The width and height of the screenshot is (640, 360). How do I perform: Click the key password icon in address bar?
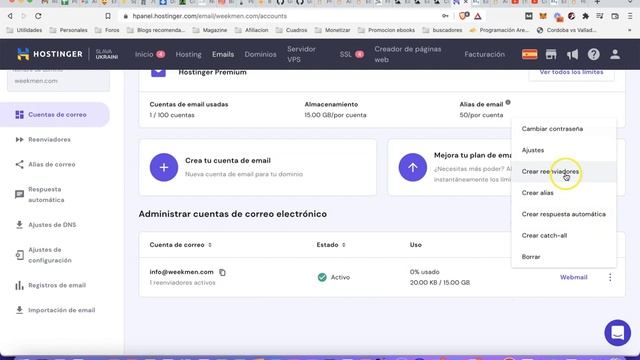pos(445,16)
